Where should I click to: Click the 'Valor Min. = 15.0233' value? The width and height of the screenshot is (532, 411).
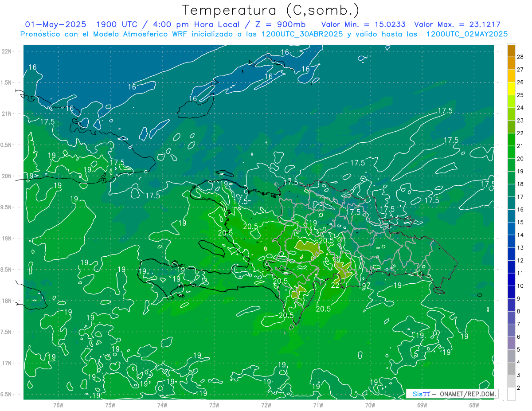pyautogui.click(x=363, y=24)
